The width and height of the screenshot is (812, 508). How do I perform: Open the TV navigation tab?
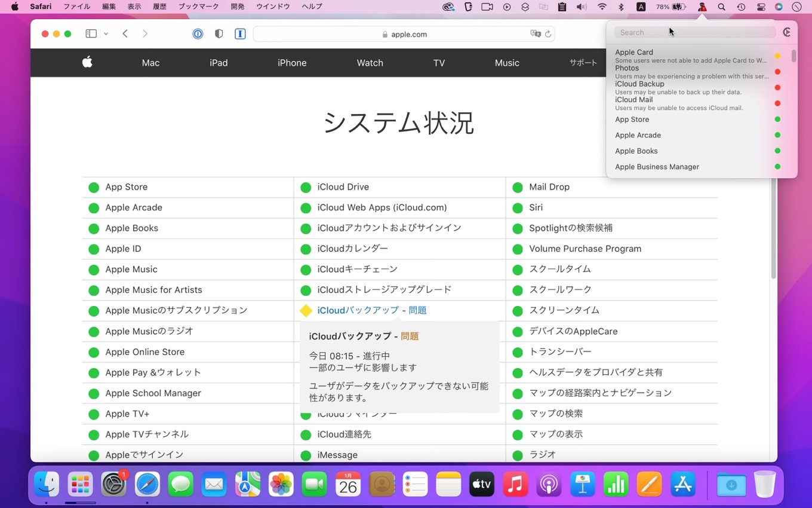439,63
